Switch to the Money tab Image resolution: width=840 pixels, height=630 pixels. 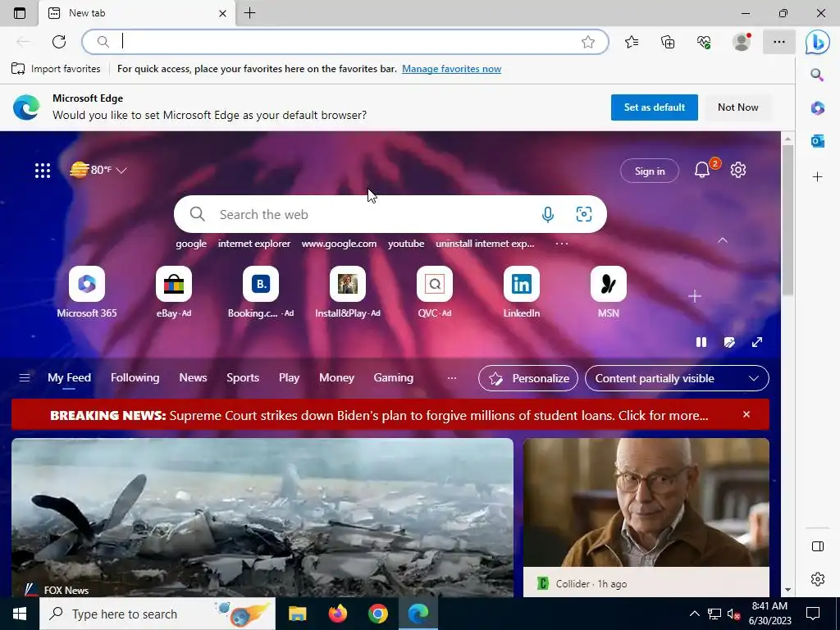point(336,377)
